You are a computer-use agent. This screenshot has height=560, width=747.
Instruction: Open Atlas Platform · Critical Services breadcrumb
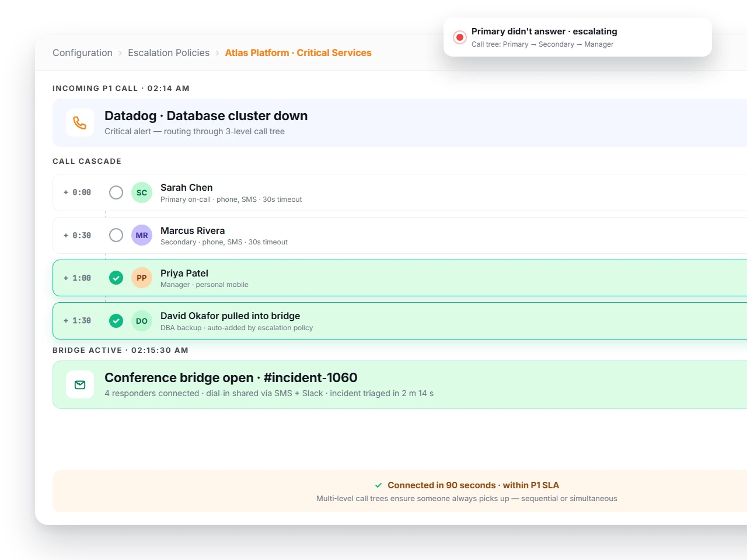click(298, 52)
